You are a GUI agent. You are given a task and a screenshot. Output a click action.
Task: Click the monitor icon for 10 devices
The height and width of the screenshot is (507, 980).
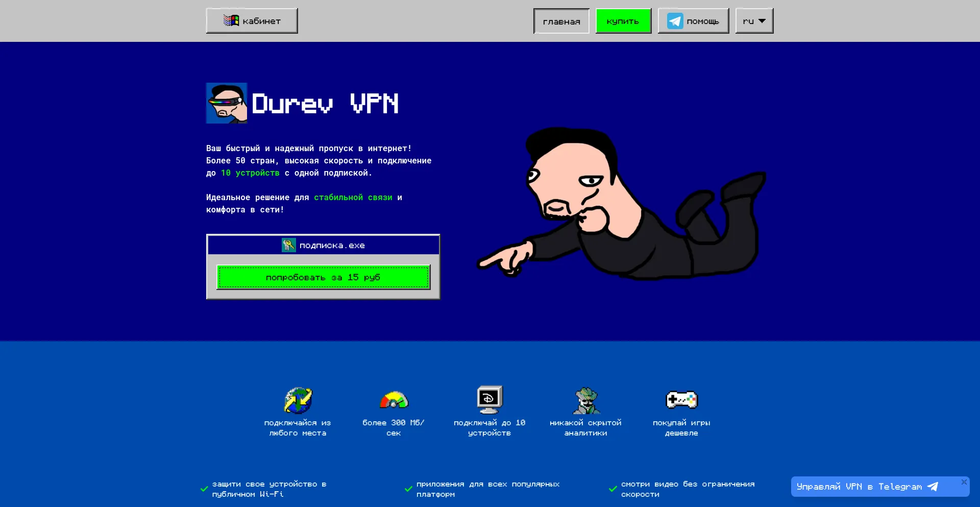(x=489, y=399)
